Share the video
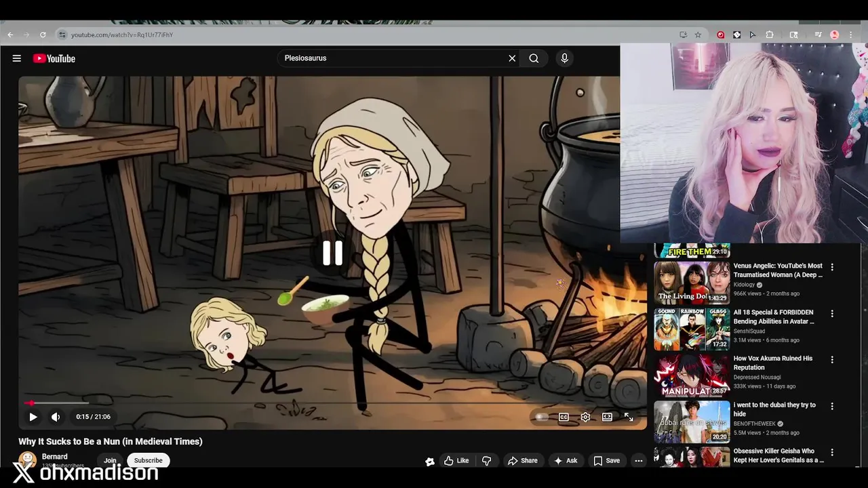The image size is (868, 488). [522, 460]
